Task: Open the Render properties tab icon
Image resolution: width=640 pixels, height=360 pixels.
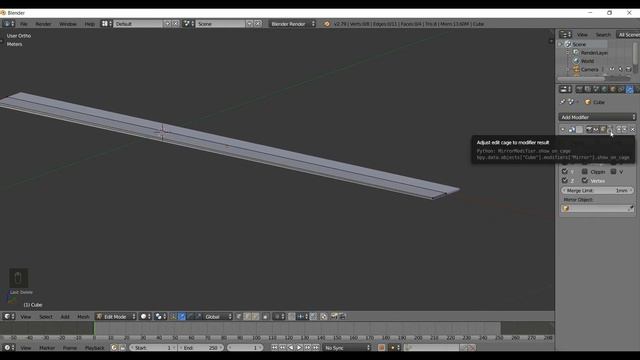Action: coord(579,89)
